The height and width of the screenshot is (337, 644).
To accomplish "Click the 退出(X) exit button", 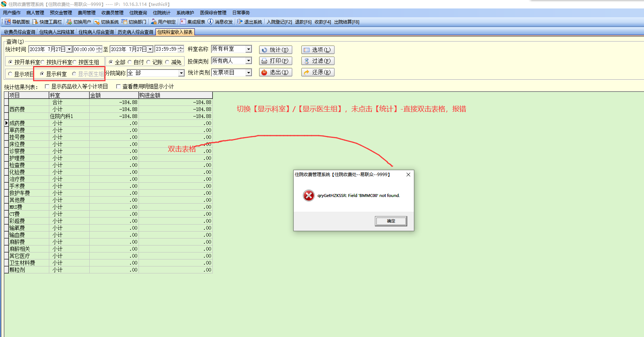I will click(276, 72).
